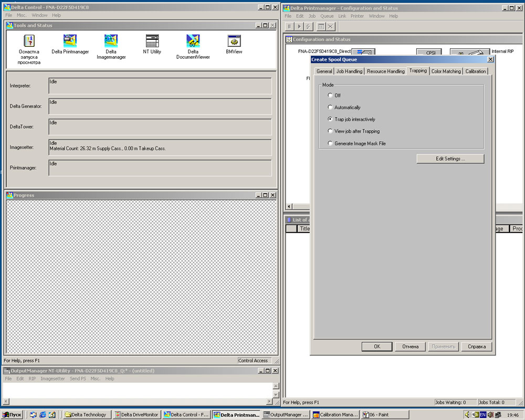Click the lightning bolt toolbar button in Printmanager
Image resolution: width=525 pixels, height=420 pixels.
click(308, 26)
